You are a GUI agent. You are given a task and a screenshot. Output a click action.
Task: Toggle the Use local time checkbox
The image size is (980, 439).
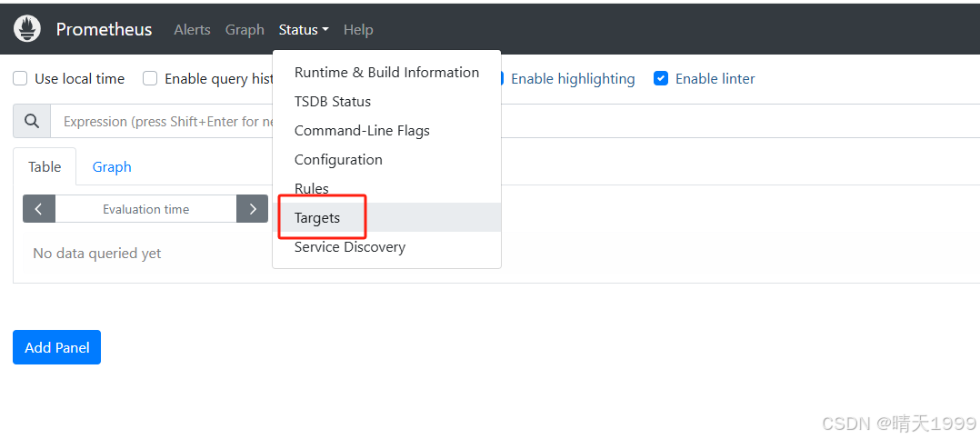click(x=21, y=79)
